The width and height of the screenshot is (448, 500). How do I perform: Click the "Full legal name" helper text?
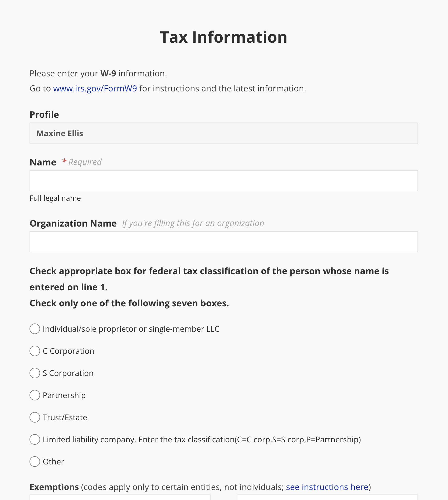(x=55, y=198)
